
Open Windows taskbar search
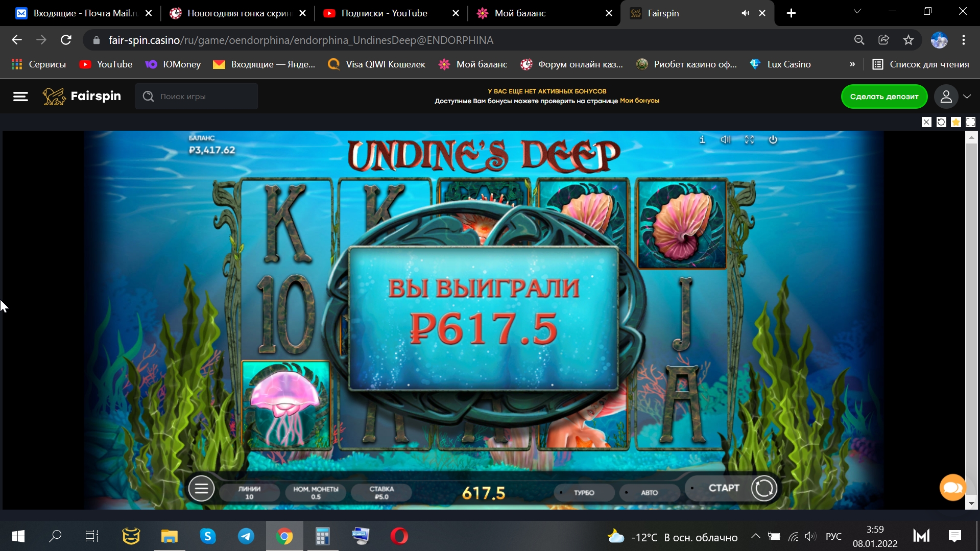tap(55, 536)
